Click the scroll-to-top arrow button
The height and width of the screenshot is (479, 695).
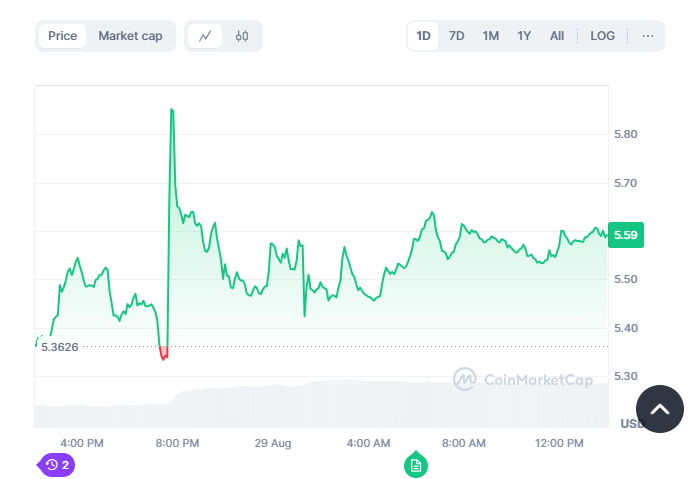pyautogui.click(x=659, y=409)
